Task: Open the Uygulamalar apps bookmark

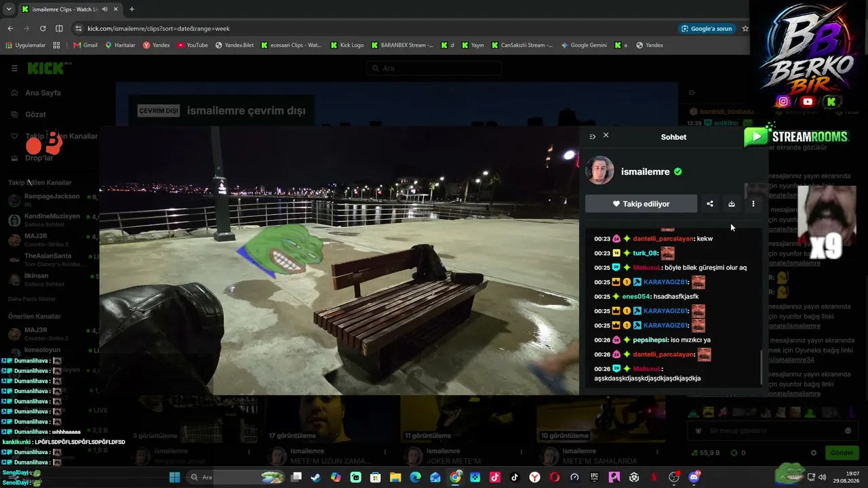Action: [26, 45]
